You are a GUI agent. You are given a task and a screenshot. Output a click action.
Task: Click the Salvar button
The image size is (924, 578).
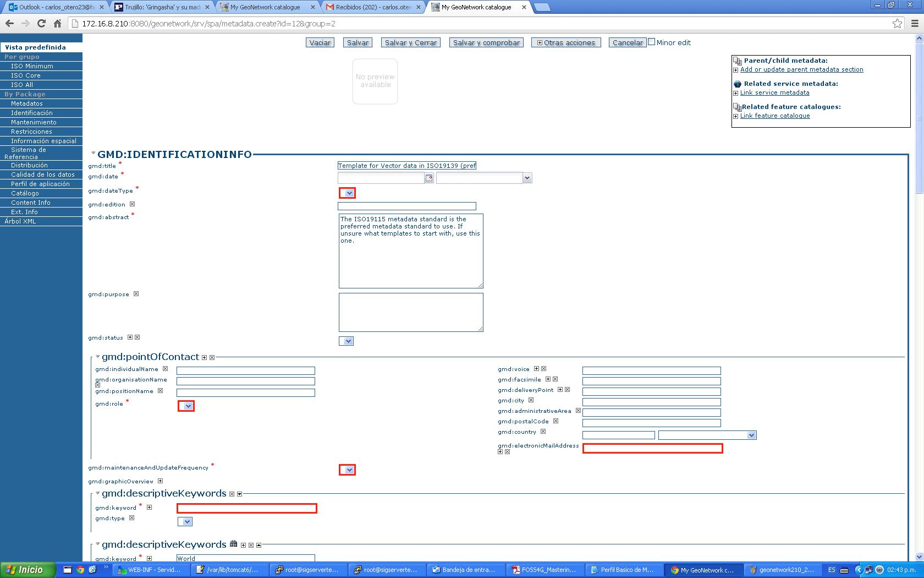coord(358,42)
